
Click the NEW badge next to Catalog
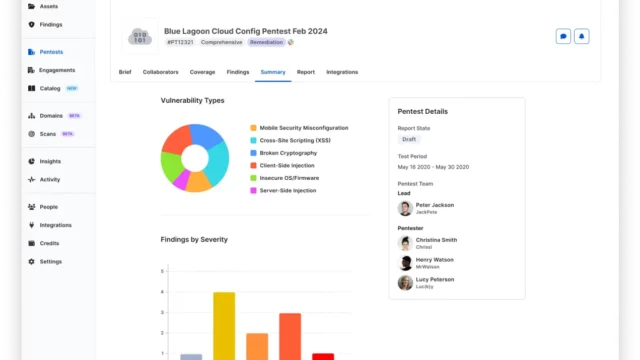[72, 88]
